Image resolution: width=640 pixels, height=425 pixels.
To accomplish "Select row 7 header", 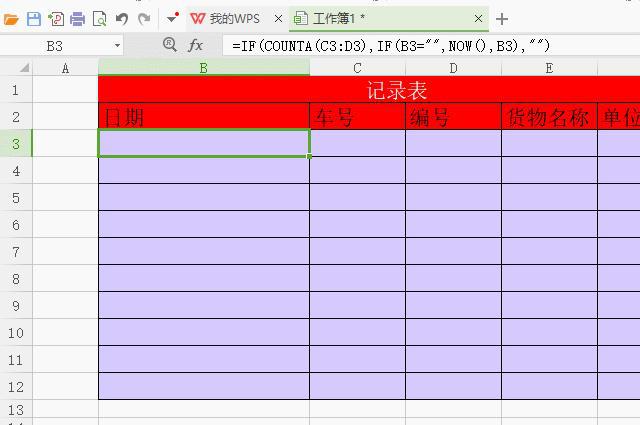I will point(16,251).
